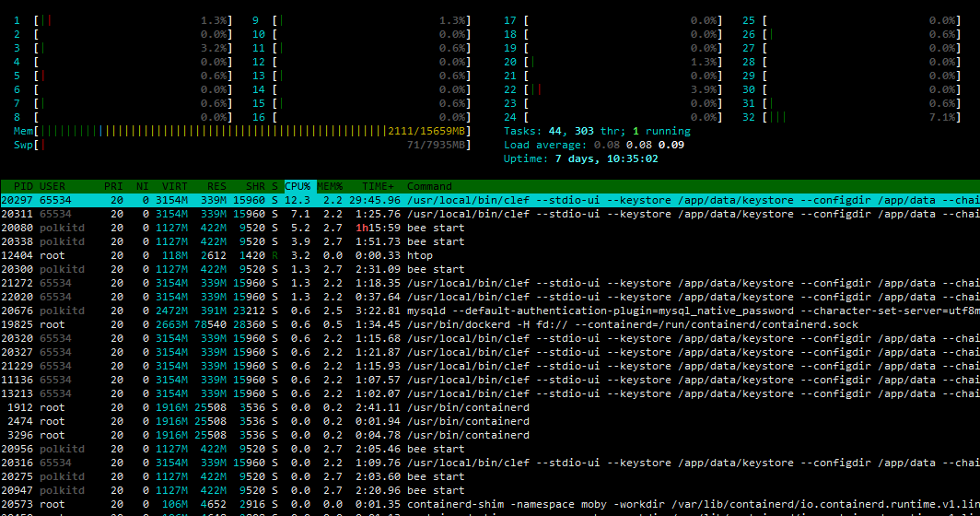Click the Tasks summary line
980x516 pixels.
(597, 131)
